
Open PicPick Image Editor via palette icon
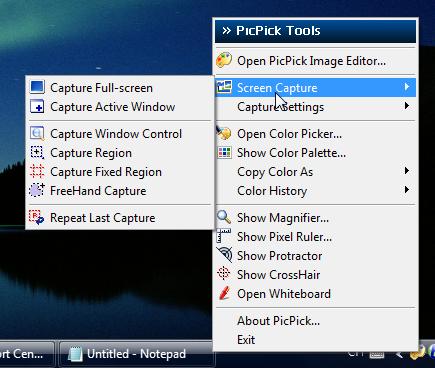224,60
